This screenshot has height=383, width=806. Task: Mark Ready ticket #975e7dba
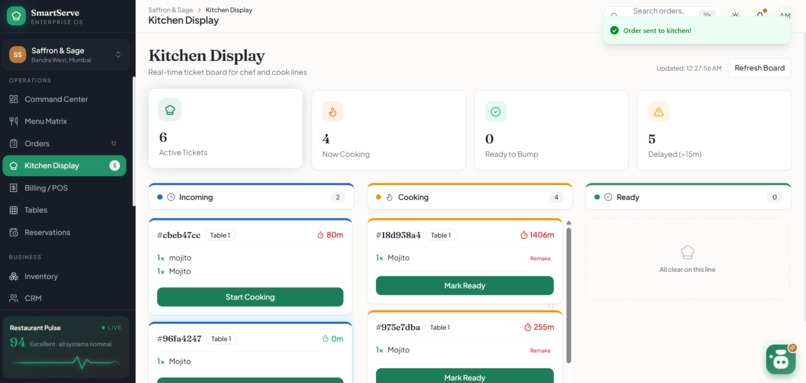coord(465,377)
